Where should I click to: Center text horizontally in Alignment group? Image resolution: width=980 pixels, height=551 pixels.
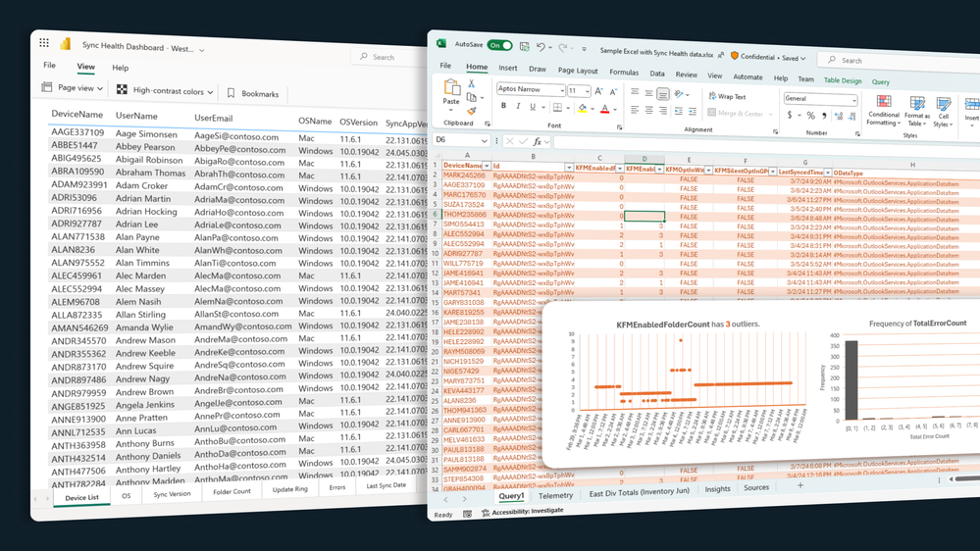tap(648, 110)
